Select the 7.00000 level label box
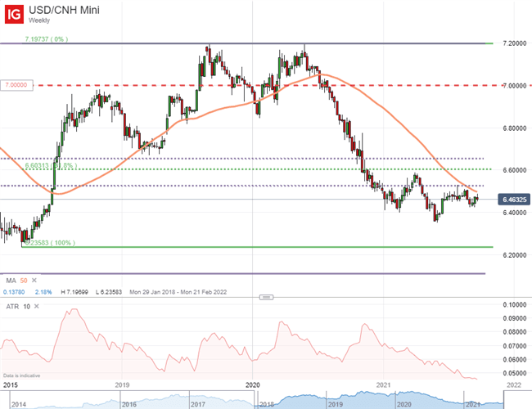532x409 pixels. [x=16, y=85]
